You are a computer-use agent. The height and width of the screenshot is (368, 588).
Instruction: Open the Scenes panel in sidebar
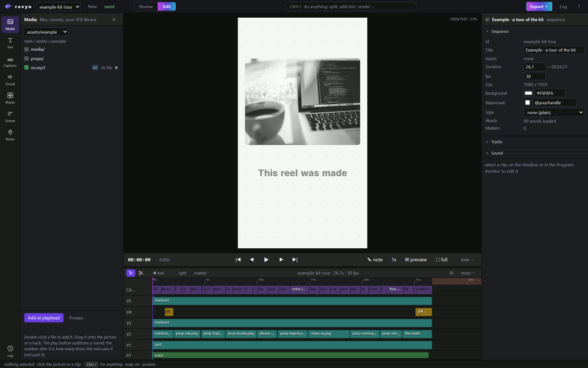10,117
